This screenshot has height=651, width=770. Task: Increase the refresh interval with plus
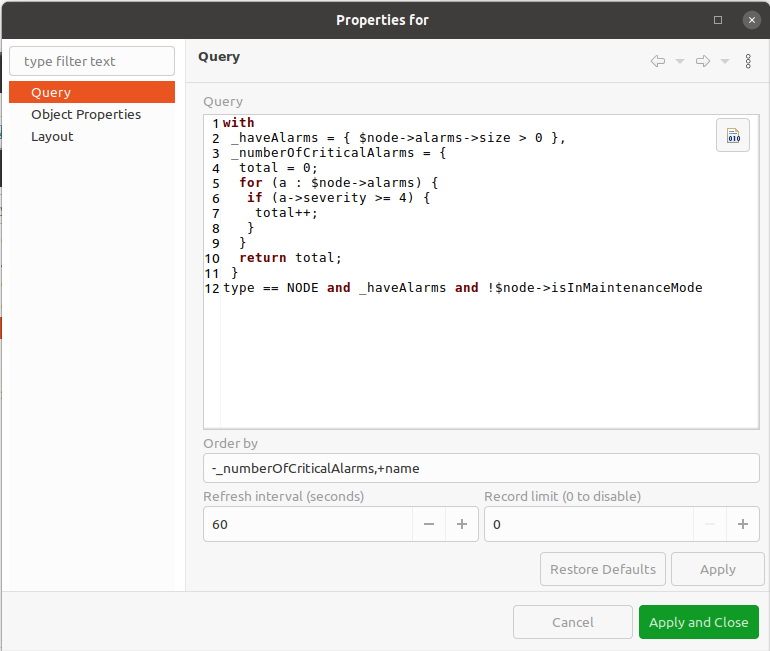point(462,524)
